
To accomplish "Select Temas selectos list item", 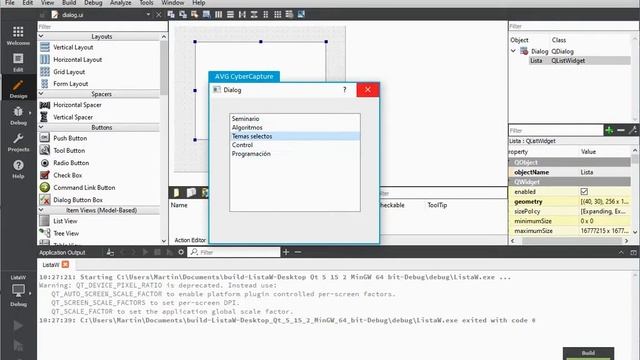I will 295,136.
